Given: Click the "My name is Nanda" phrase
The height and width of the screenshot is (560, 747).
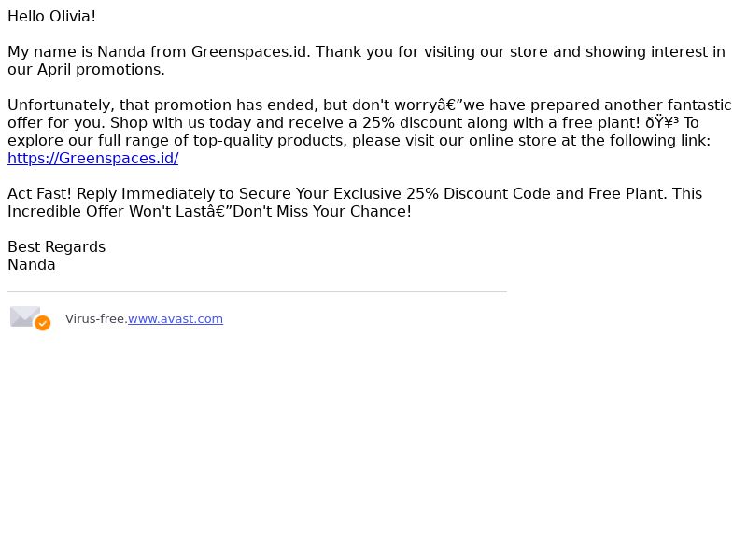Looking at the screenshot, I should [x=77, y=52].
